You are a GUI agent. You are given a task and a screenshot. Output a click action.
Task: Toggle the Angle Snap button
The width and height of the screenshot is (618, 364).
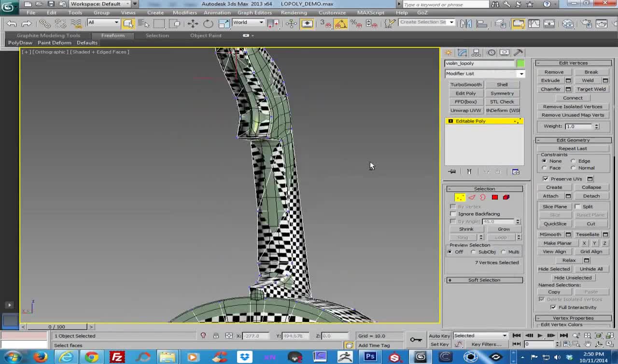pyautogui.click(x=341, y=23)
